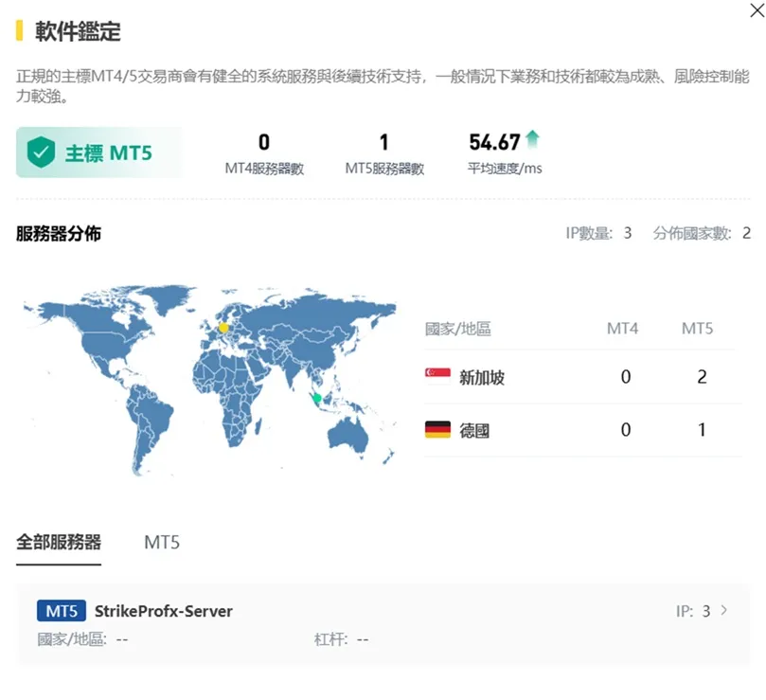Screen dimensions: 766x700
Task: Click the MT5服務器數 count 1
Action: pyautogui.click(x=384, y=142)
